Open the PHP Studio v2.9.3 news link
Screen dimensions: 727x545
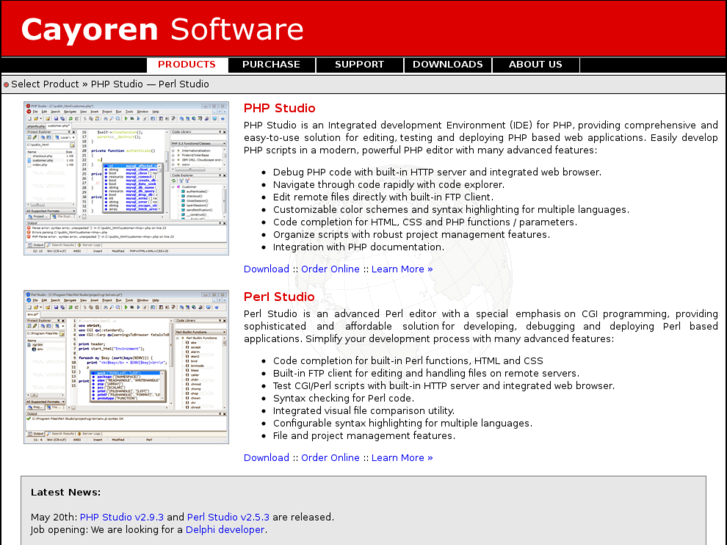(122, 517)
